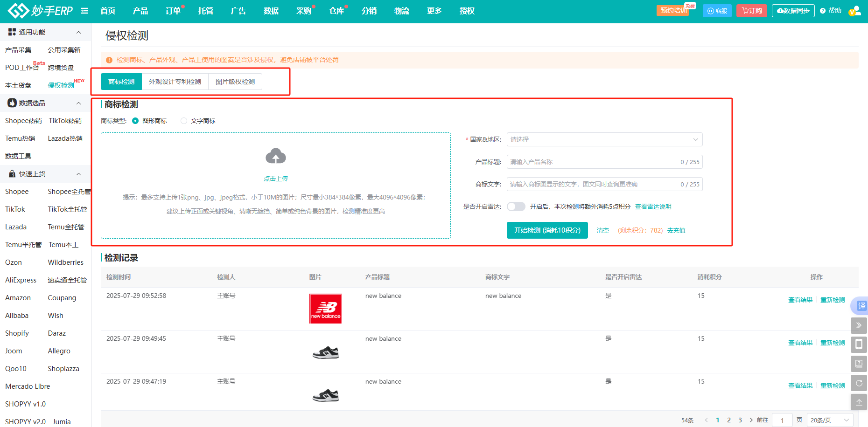The width and height of the screenshot is (868, 427).
Task: Open the translate floating icon
Action: click(x=861, y=306)
